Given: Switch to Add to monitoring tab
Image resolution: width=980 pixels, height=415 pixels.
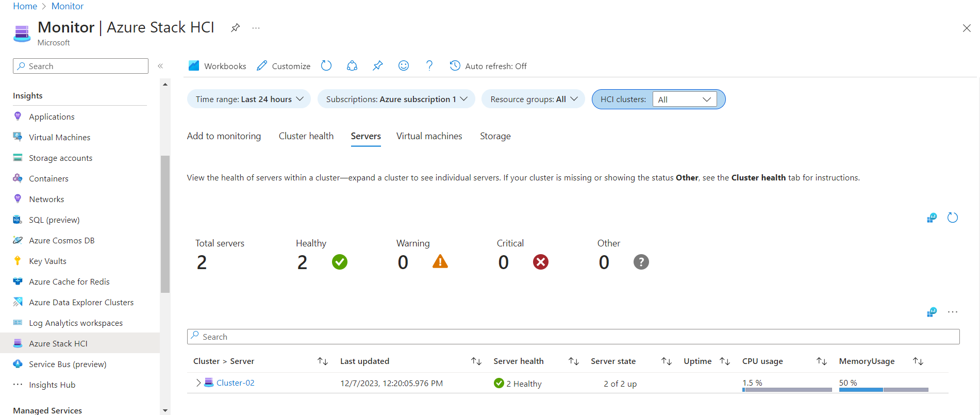Looking at the screenshot, I should (x=224, y=136).
